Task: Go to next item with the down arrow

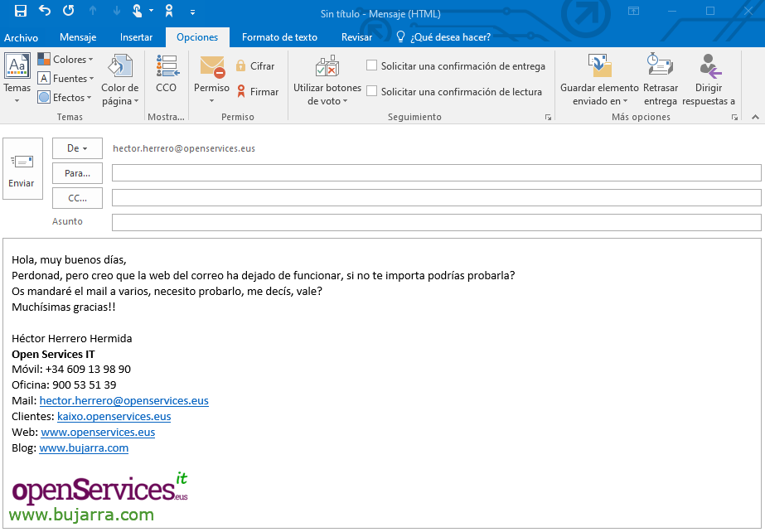Action: click(117, 11)
